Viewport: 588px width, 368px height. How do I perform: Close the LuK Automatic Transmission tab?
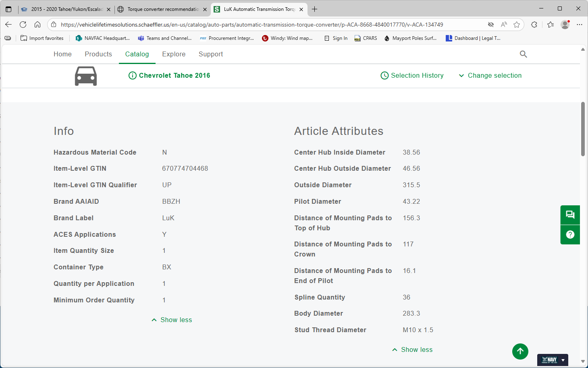[301, 9]
